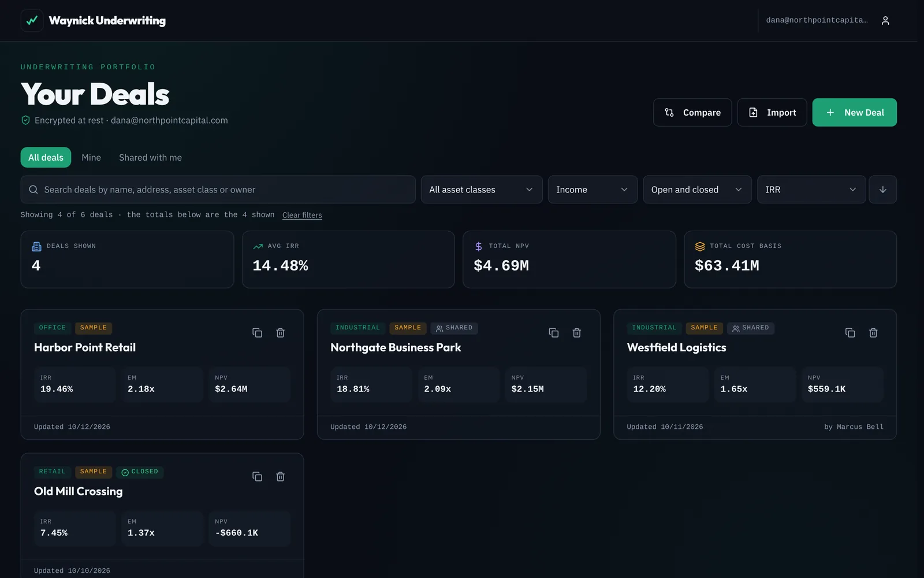This screenshot has height=578, width=924.
Task: Open the IRR sort-by dropdown
Action: pyautogui.click(x=811, y=190)
